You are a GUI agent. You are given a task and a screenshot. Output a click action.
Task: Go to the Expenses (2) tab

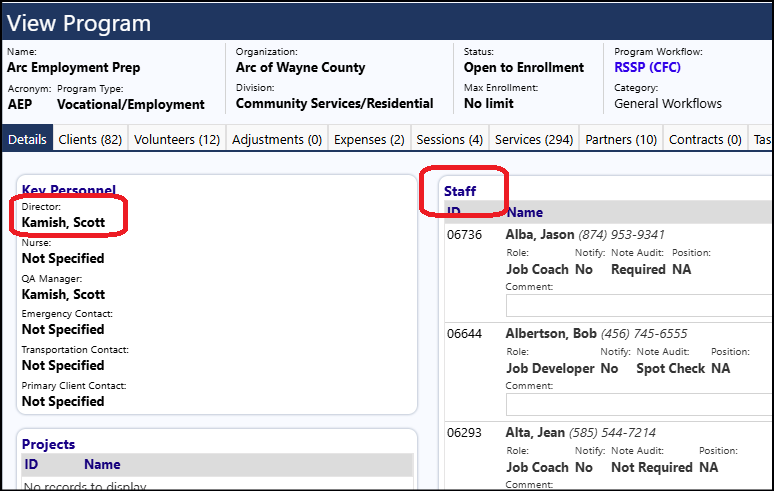369,139
